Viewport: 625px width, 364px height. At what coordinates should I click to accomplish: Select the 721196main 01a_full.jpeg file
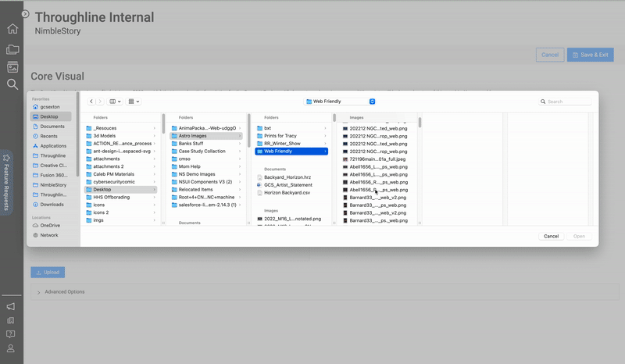click(x=378, y=159)
